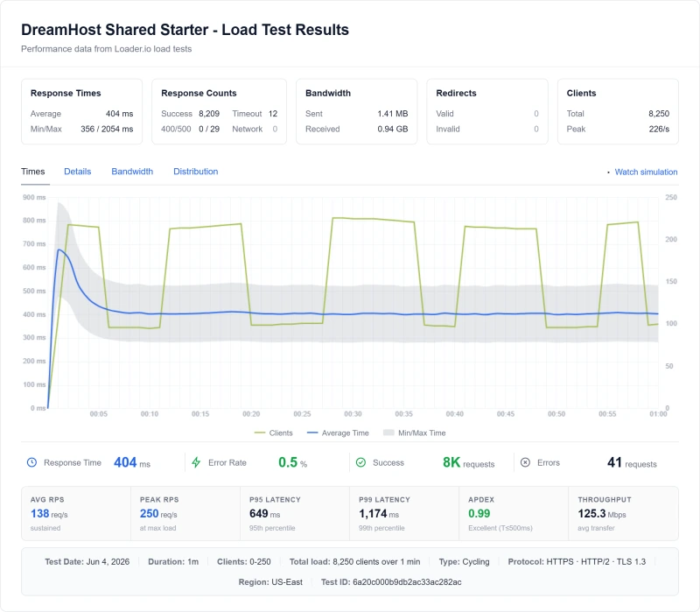This screenshot has height=612, width=700.
Task: Click the P99 LATENCY value 1,174 ms
Action: coord(379,514)
